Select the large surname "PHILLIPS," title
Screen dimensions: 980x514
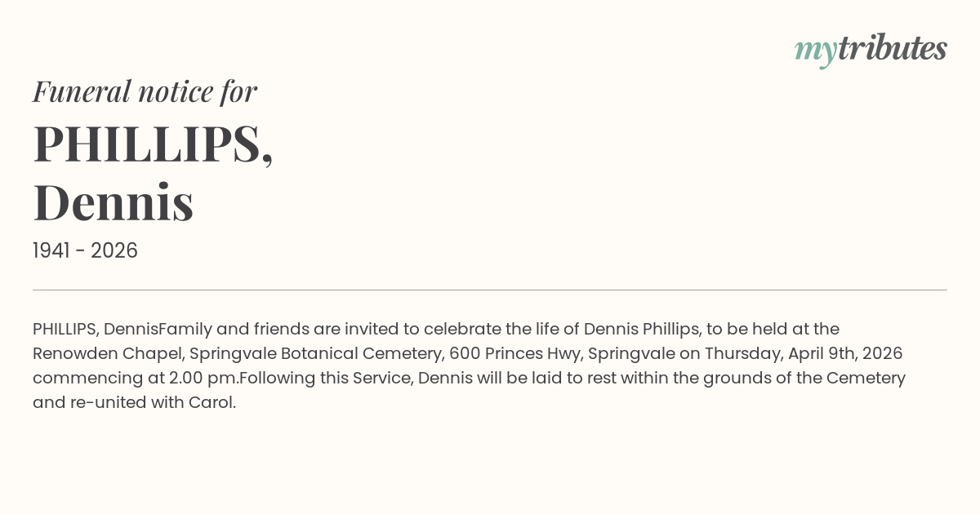(x=153, y=144)
